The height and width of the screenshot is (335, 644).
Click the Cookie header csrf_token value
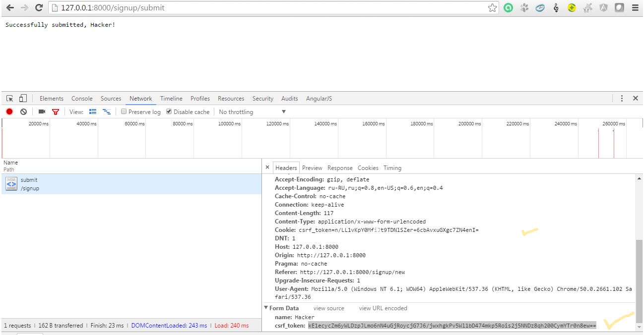pyautogui.click(x=388, y=230)
